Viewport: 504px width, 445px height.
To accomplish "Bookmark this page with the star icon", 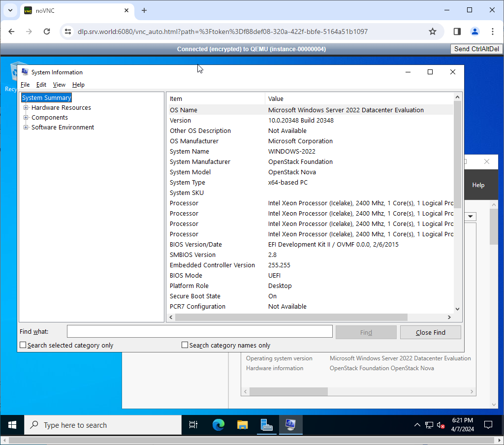I will [x=433, y=32].
